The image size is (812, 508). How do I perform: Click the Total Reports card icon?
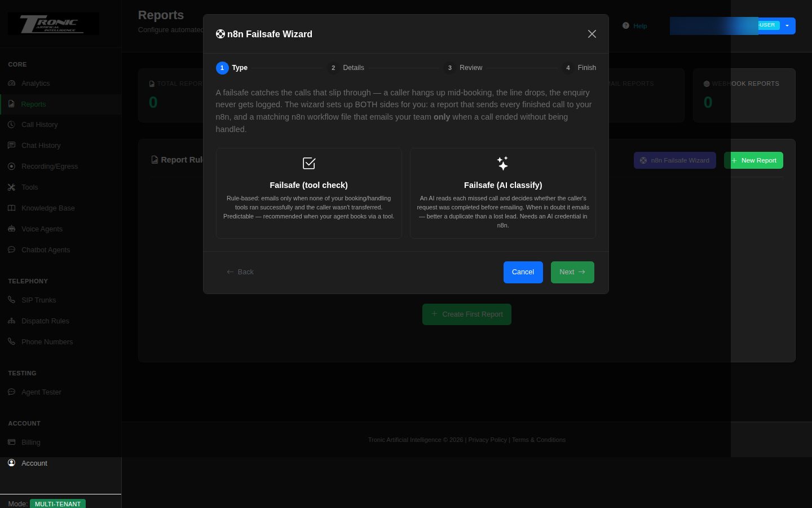click(x=152, y=84)
